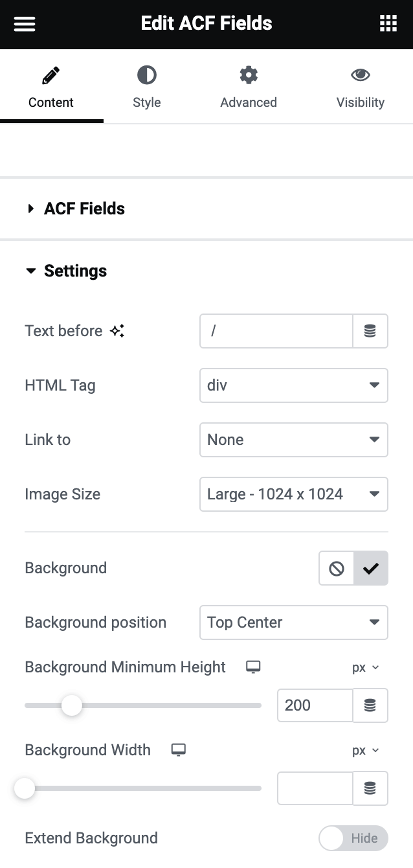
Task: Toggle the Extend Background switch
Action: coord(353,838)
